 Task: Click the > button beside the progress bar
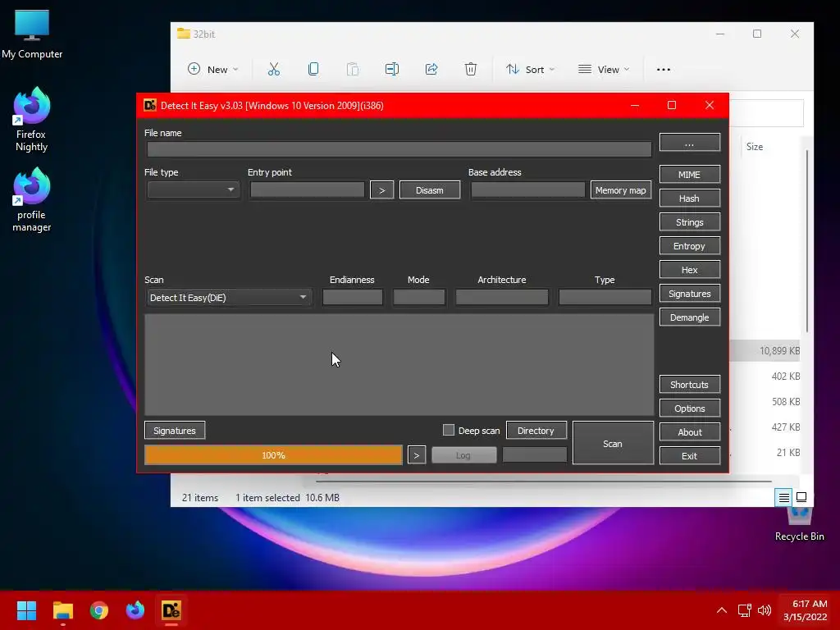coord(417,454)
